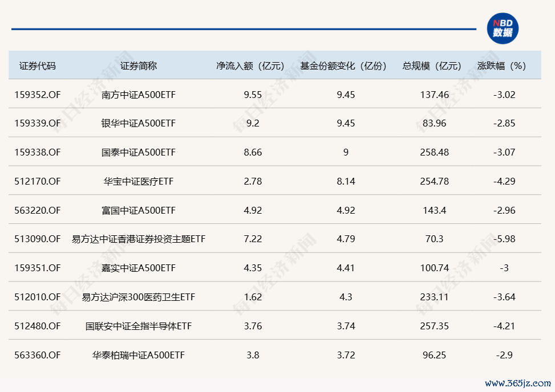Click total size value 143.4
This screenshot has width=555, height=392.
point(434,210)
